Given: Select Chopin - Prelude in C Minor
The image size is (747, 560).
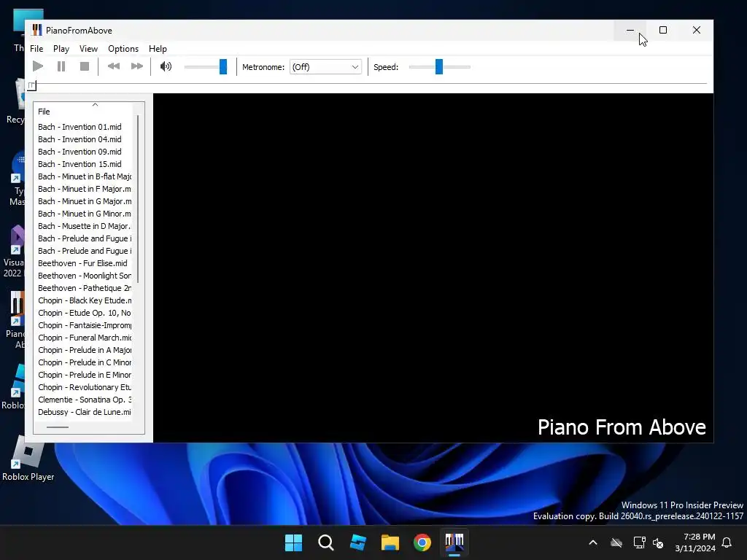Looking at the screenshot, I should (x=84, y=362).
